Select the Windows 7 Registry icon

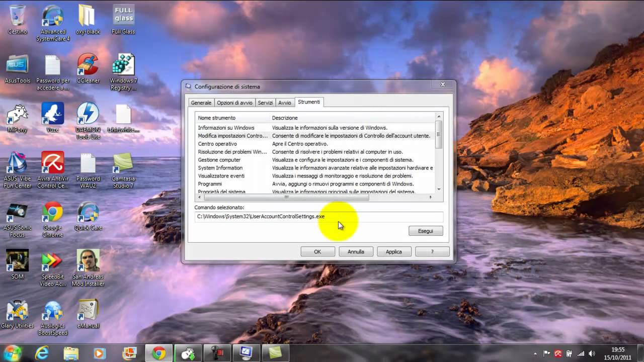(x=123, y=72)
